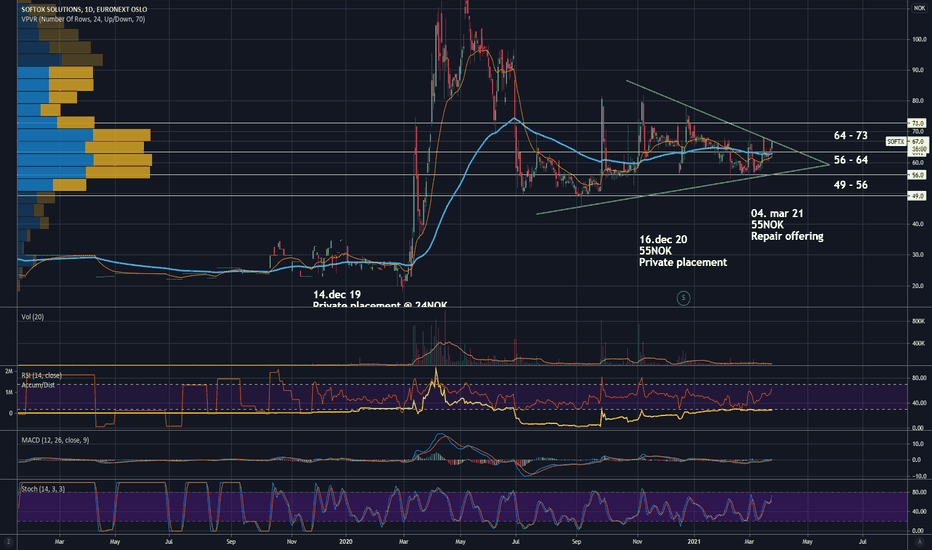This screenshot has height=550, width=932.
Task: Select the Vol (20) indicator label
Action: pos(33,317)
